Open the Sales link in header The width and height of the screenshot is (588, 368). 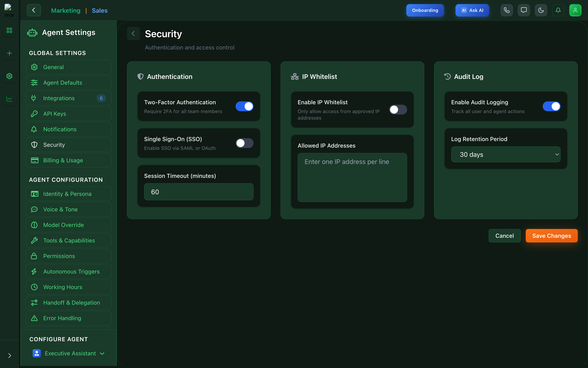[100, 10]
